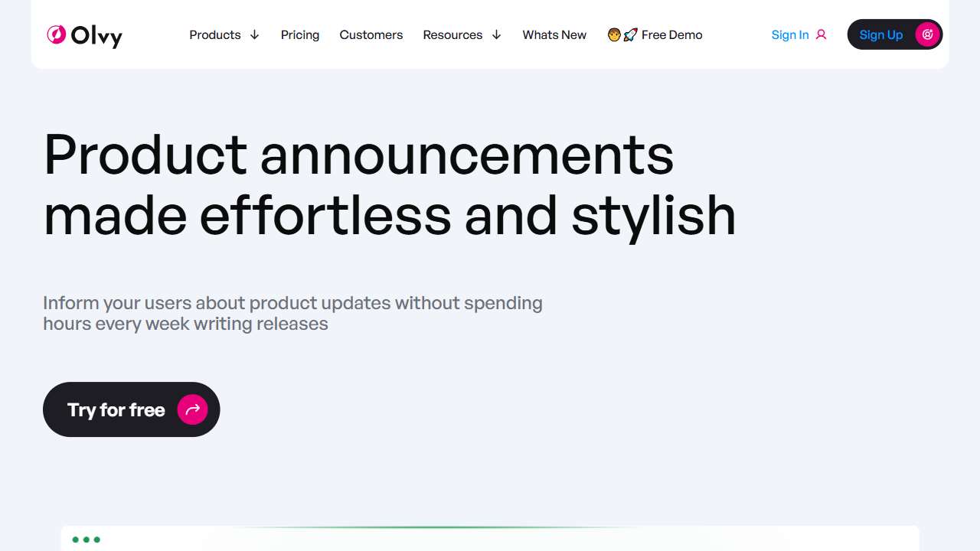Click the share arrow icon in Try for free
This screenshot has height=551, width=980.
pyautogui.click(x=192, y=409)
